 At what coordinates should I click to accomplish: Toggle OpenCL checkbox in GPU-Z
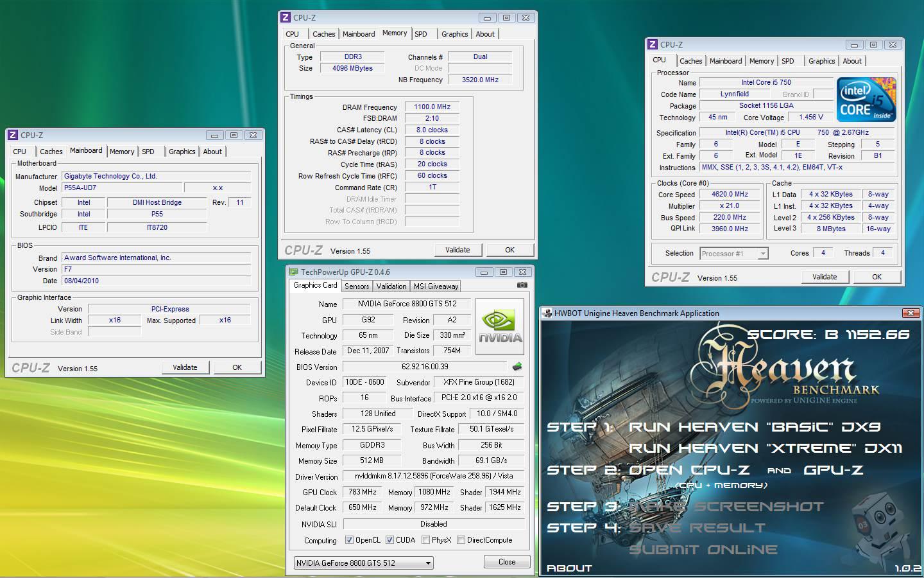[349, 540]
